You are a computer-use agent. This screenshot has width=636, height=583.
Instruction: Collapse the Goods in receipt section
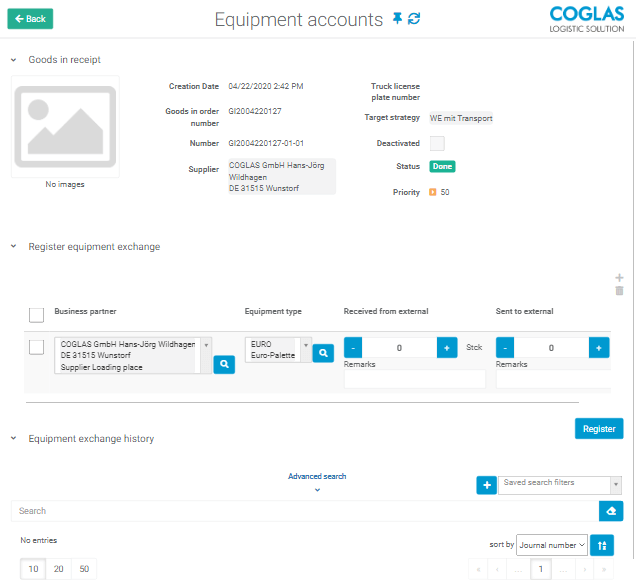14,60
